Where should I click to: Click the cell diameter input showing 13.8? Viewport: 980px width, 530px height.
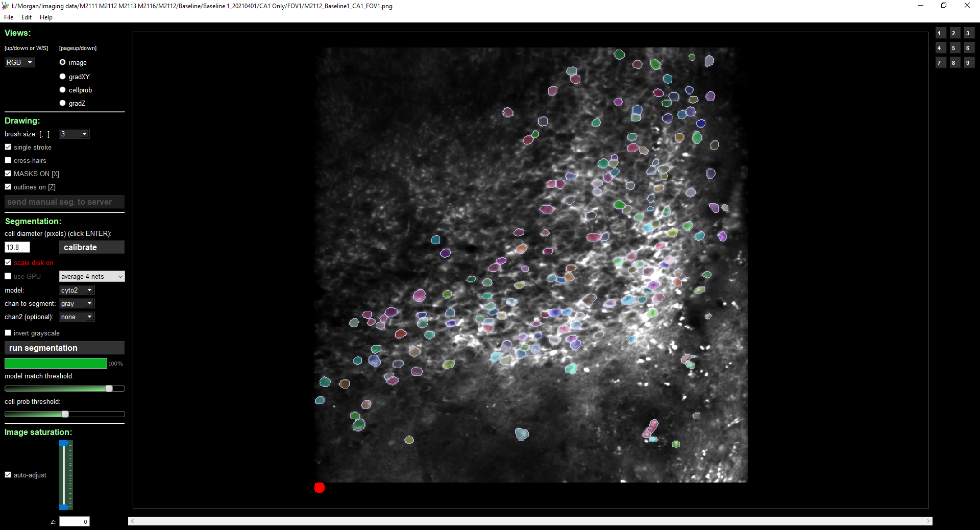pos(17,247)
